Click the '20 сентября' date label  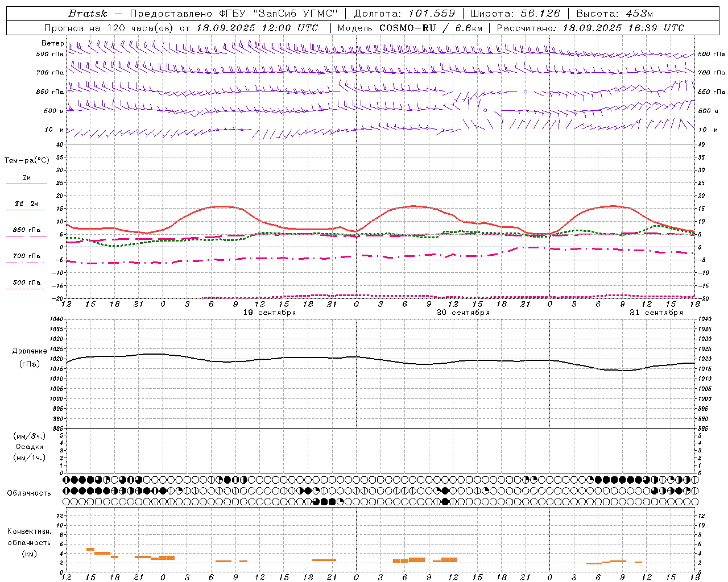pyautogui.click(x=463, y=313)
